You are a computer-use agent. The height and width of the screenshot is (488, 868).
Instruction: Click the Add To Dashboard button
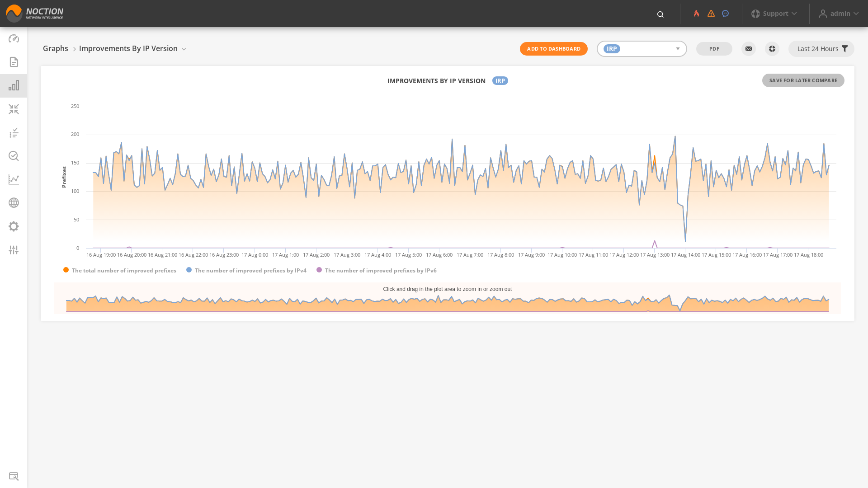554,49
